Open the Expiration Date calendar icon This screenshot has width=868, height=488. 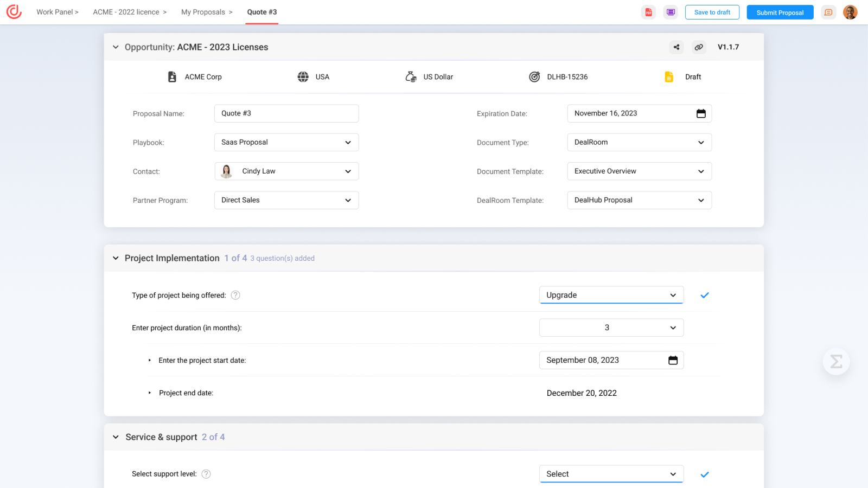700,113
